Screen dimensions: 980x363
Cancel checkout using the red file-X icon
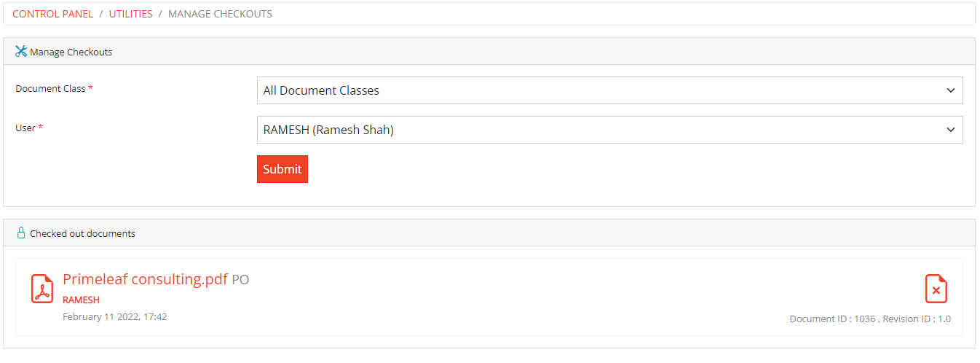tap(936, 289)
